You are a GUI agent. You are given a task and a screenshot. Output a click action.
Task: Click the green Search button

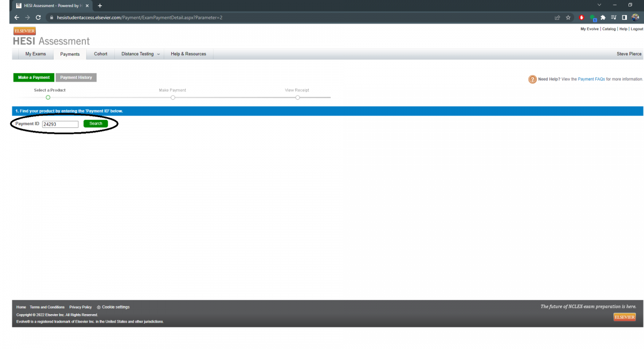[x=96, y=123]
